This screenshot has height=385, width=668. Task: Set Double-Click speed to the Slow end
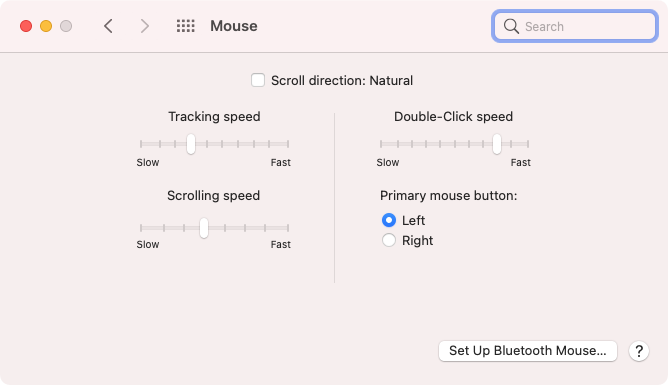pyautogui.click(x=381, y=144)
